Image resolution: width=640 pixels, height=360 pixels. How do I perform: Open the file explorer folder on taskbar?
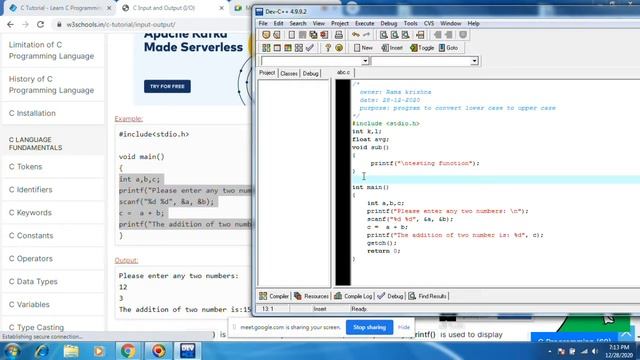coord(71,351)
